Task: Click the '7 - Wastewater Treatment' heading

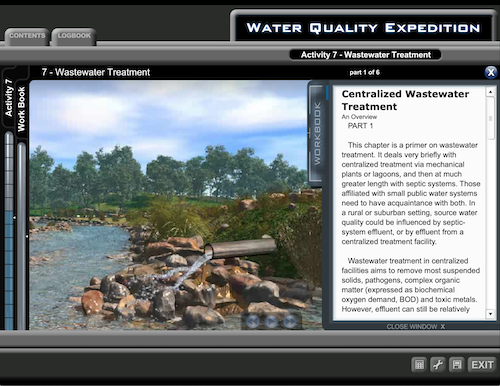Action: tap(96, 72)
